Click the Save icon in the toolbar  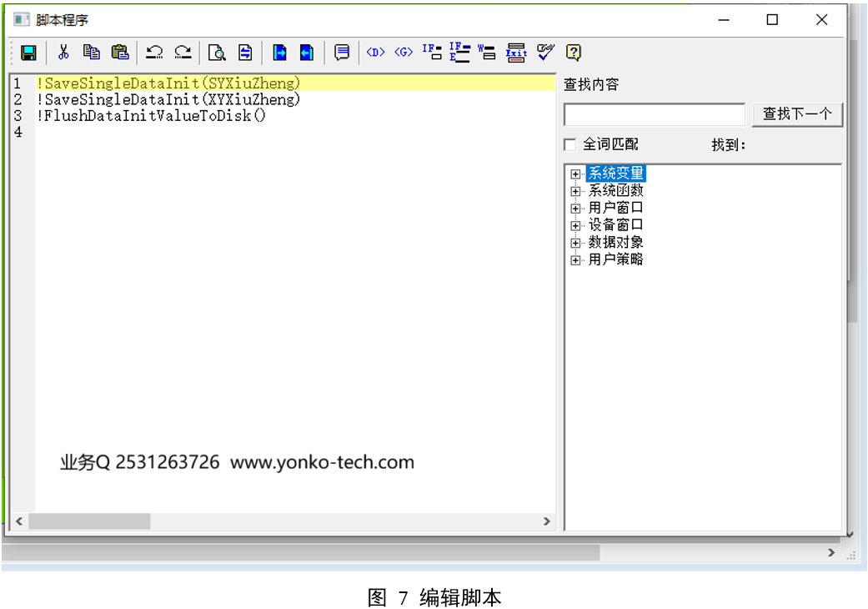point(28,53)
